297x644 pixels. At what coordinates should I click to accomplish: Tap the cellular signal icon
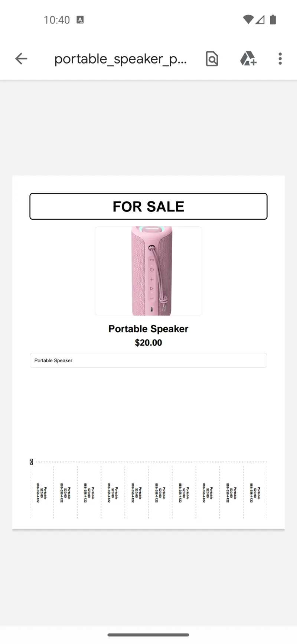pyautogui.click(x=260, y=19)
